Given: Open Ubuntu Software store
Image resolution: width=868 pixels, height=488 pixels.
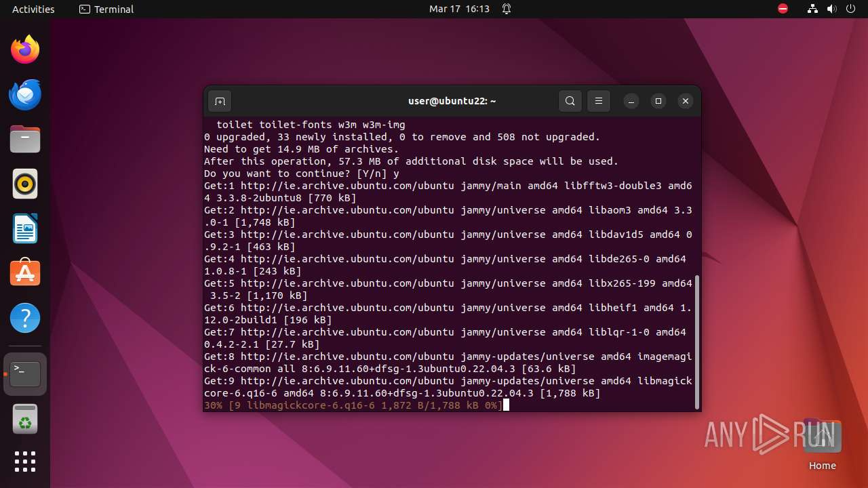Looking at the screenshot, I should click(25, 273).
